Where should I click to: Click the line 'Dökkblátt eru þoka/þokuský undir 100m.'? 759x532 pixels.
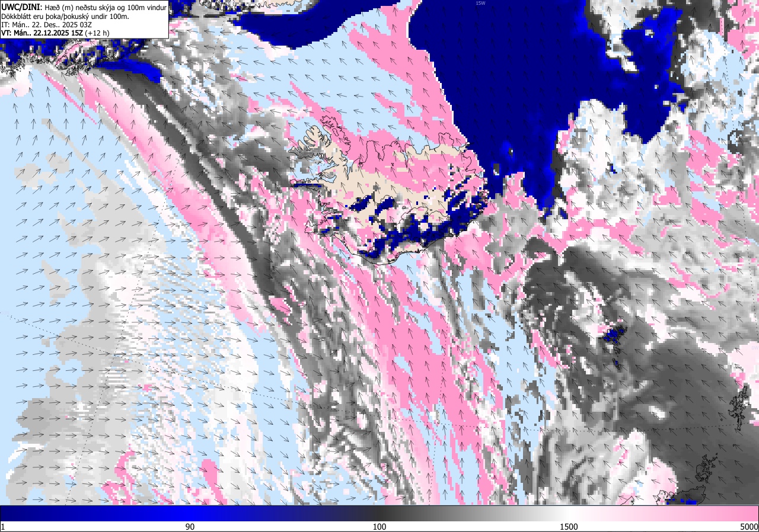coord(65,17)
